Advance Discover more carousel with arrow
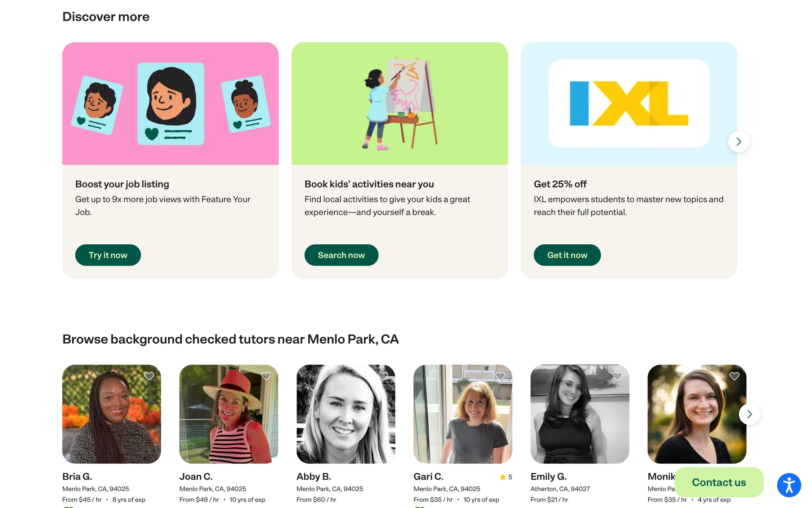This screenshot has width=812, height=508. point(738,141)
